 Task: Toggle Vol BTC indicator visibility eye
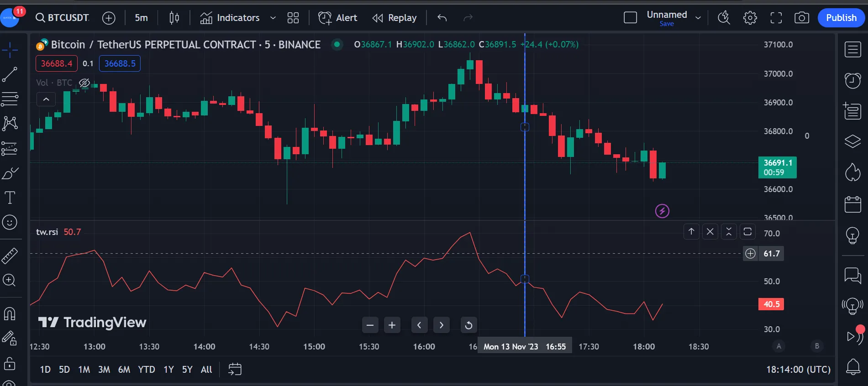pos(84,83)
